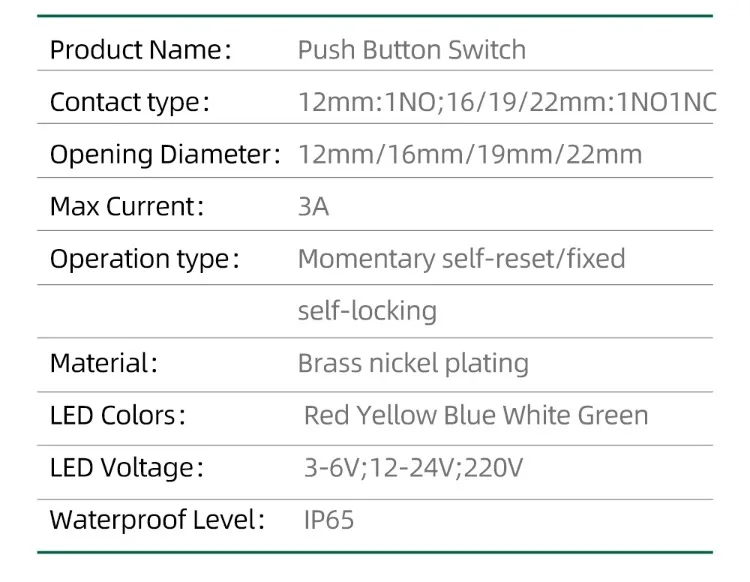
Task: Click the "Operation type:" label
Action: click(x=145, y=259)
